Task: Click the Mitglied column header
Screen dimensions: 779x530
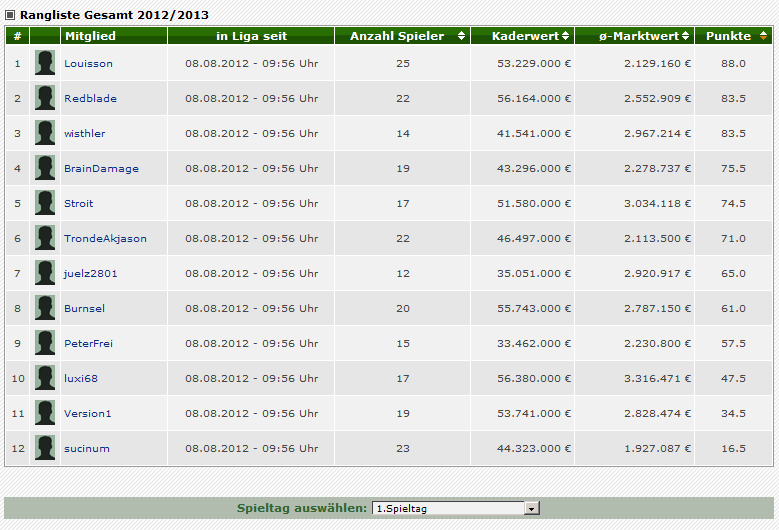Action: tap(90, 36)
